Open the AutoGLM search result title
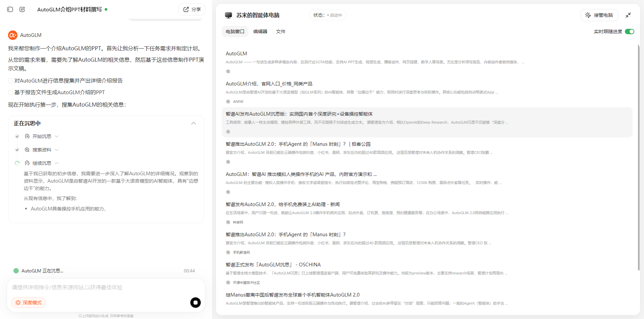Image resolution: width=644 pixels, height=319 pixels. [x=236, y=54]
